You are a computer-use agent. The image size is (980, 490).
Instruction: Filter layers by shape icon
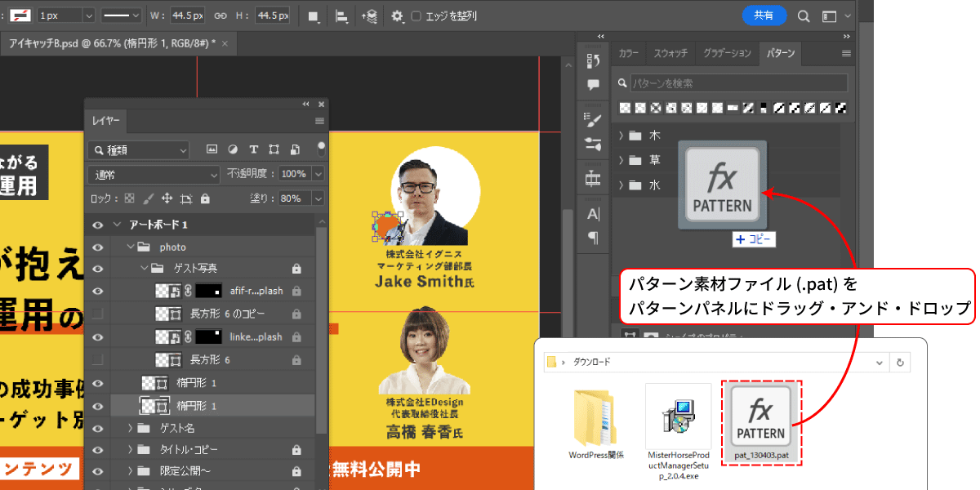[x=274, y=149]
